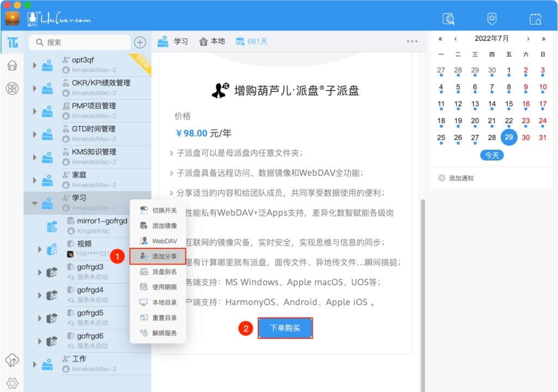558x392 pixels.
Task: Click inside the 搜索 search field
Action: pos(80,42)
